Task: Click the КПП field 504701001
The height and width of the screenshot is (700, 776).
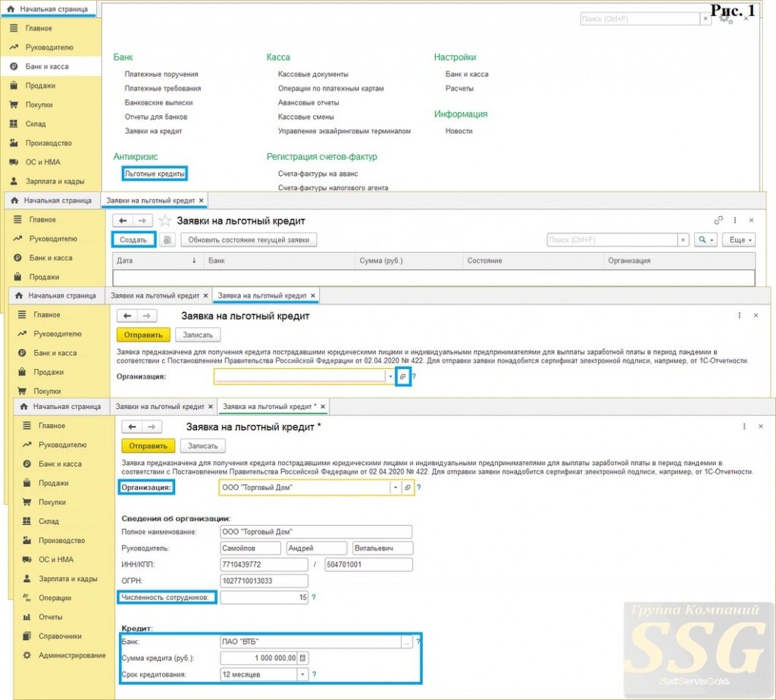Action: point(368,564)
